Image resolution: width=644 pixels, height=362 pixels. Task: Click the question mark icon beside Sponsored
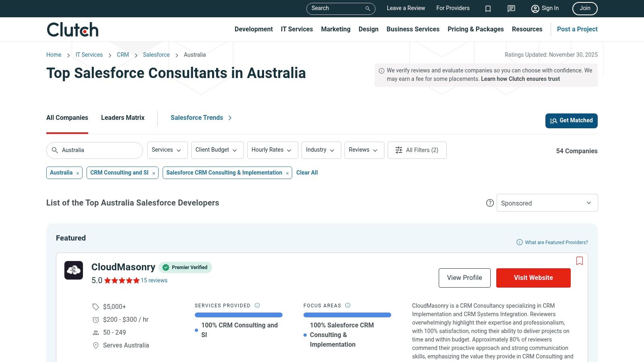(x=490, y=203)
